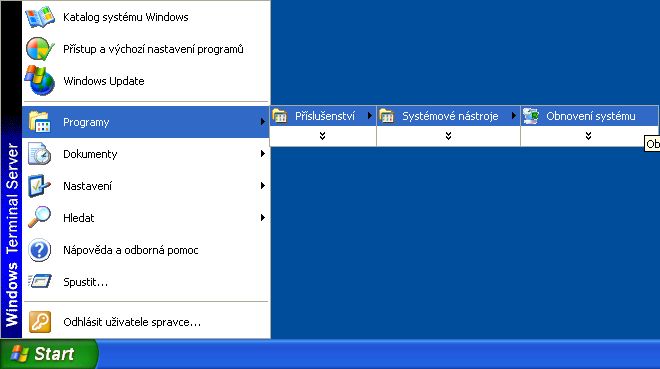The height and width of the screenshot is (369, 660).
Task: Launch Windows Update globe icon
Action: pos(40,80)
